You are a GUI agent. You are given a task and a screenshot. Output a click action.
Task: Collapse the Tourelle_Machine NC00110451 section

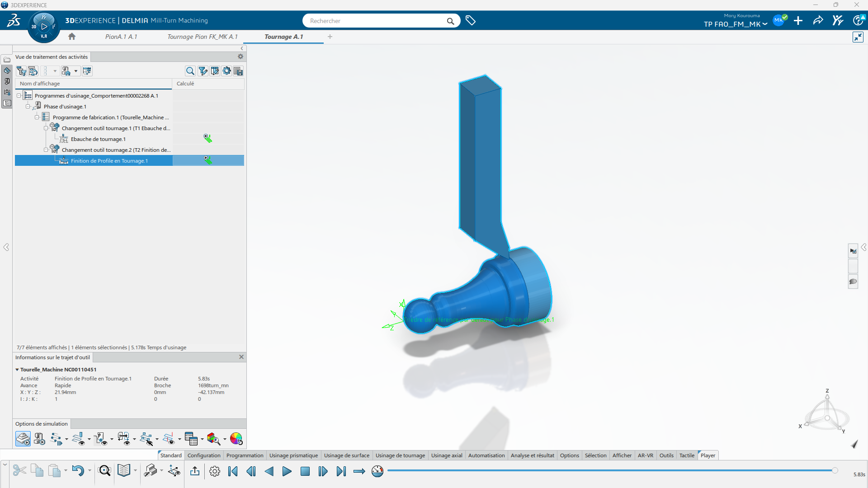point(17,370)
